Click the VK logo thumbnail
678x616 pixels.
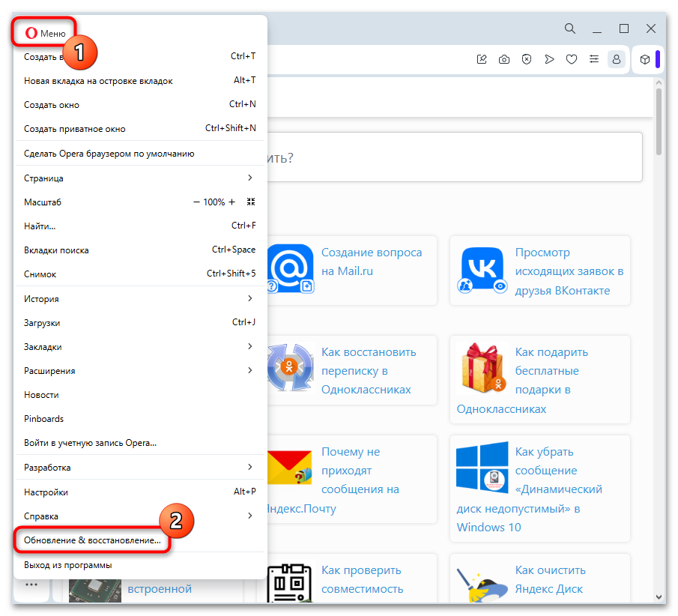click(x=482, y=270)
